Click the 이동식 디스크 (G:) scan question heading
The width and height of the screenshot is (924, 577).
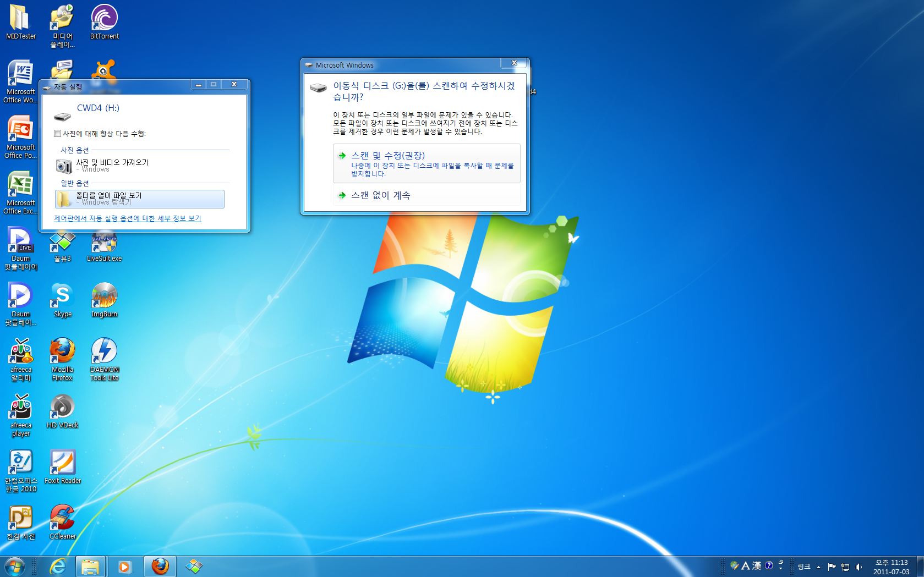coord(424,91)
